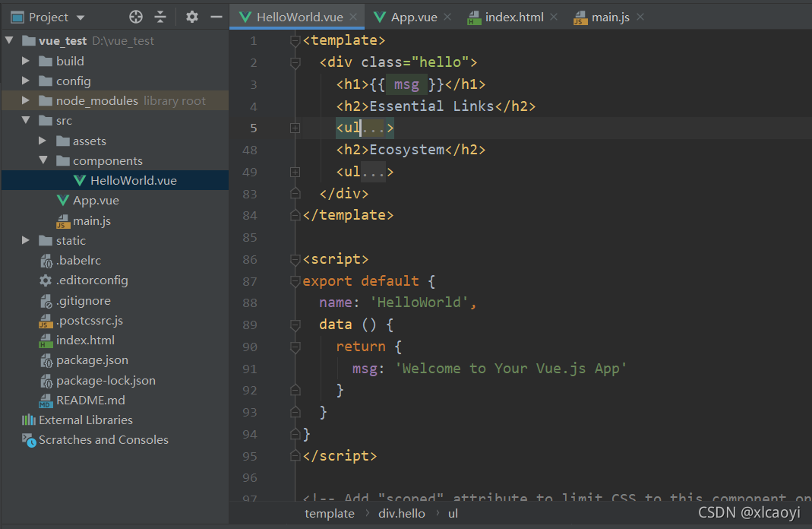The height and width of the screenshot is (529, 812).
Task: Click the JS file icon of main.js in tree
Action: 62,221
